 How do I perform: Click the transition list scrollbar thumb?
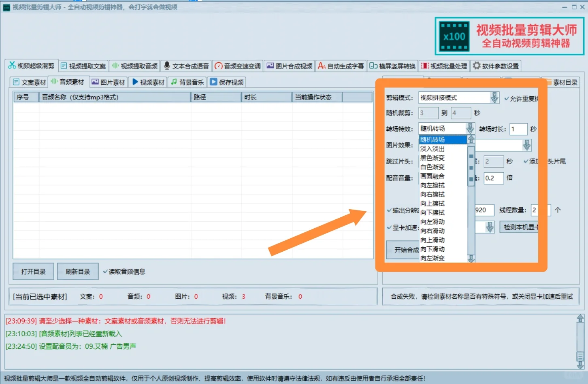click(x=471, y=166)
